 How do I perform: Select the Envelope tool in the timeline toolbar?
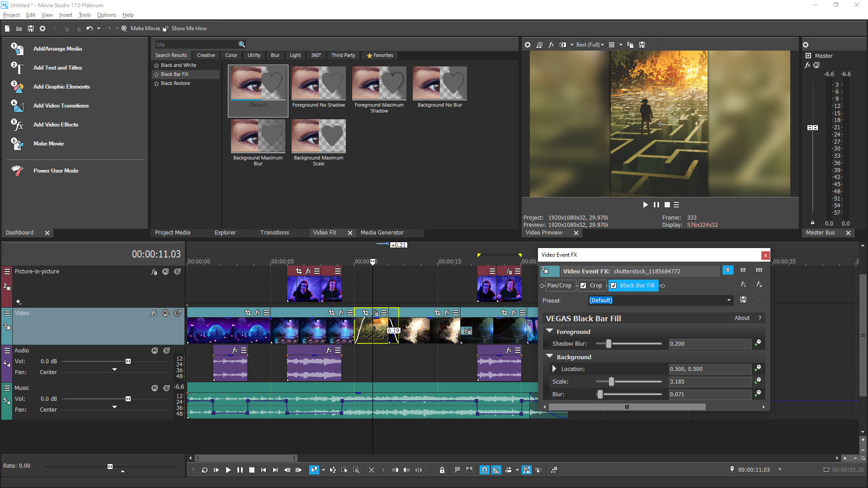333,470
